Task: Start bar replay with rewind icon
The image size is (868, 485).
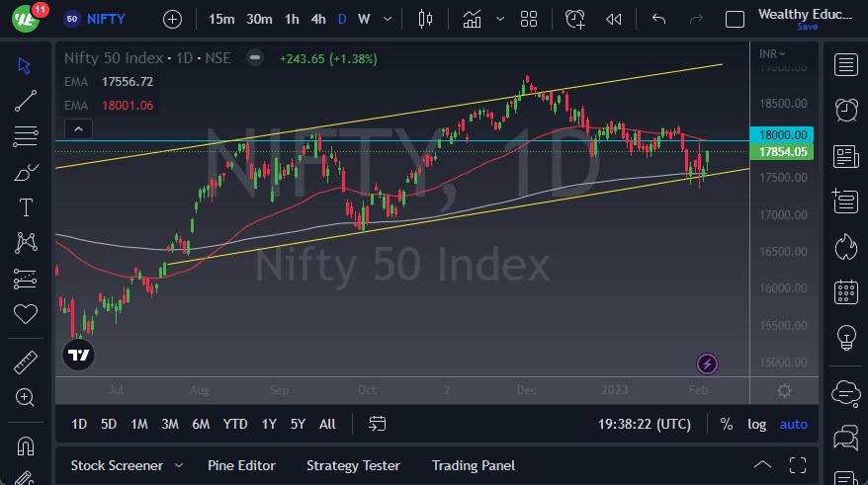Action: [x=614, y=19]
